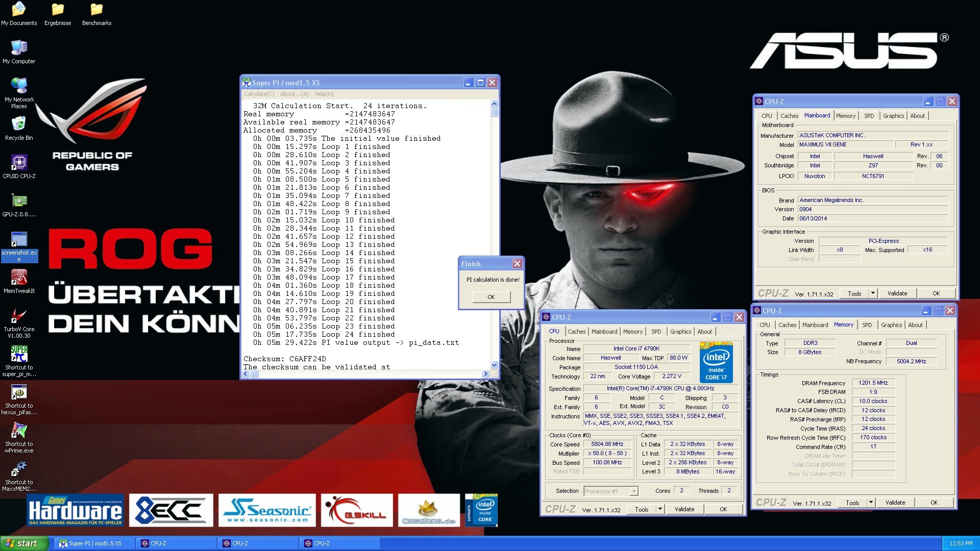Open CPU tab in Mainboard CPU-Z window
The image size is (980, 551).
767,116
